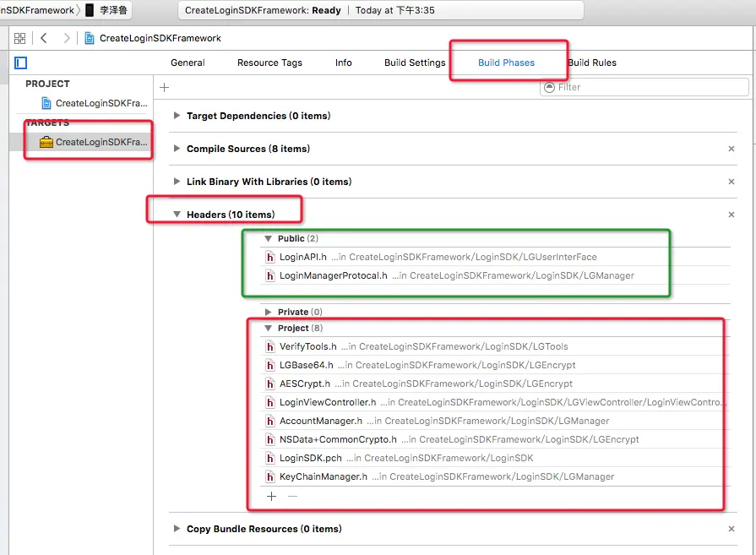Choose the 李泽鲁 run destination
The height and width of the screenshot is (555, 756).
[114, 10]
